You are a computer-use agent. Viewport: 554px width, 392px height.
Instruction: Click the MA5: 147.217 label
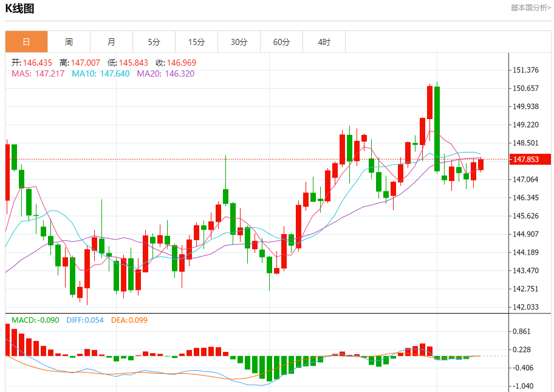(38, 74)
